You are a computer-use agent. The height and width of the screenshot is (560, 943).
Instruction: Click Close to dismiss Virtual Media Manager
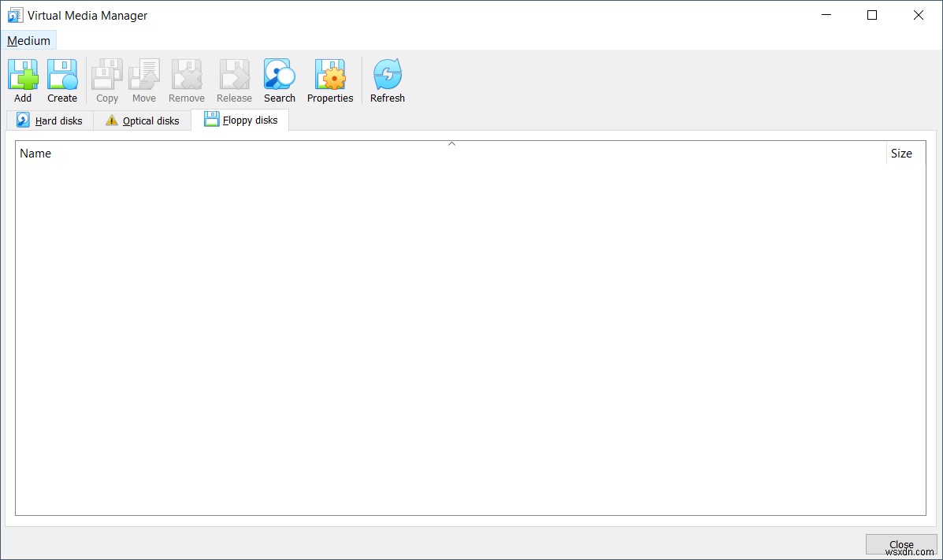[x=900, y=543]
